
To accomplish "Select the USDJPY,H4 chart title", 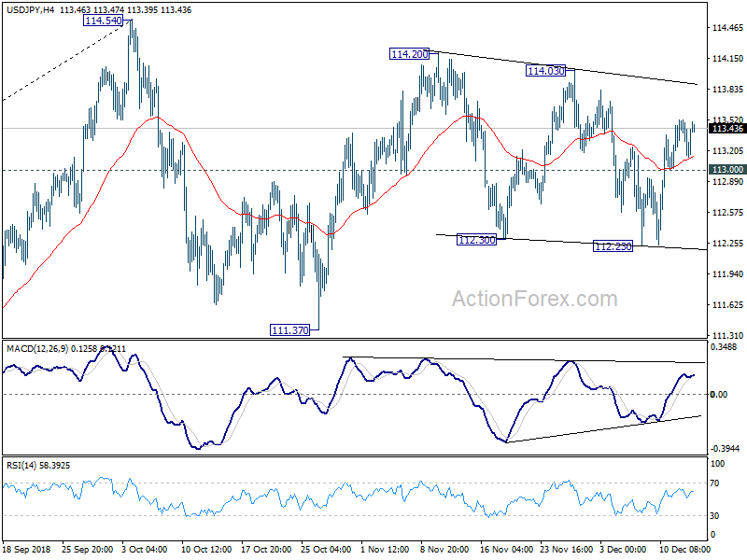I will click(30, 10).
